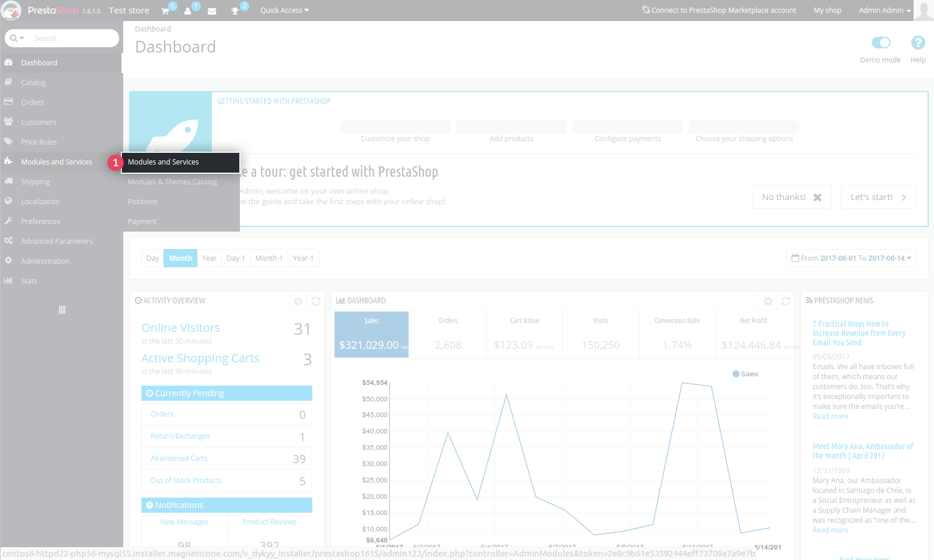Image resolution: width=934 pixels, height=560 pixels.
Task: Select the Month time range button
Action: coord(180,258)
